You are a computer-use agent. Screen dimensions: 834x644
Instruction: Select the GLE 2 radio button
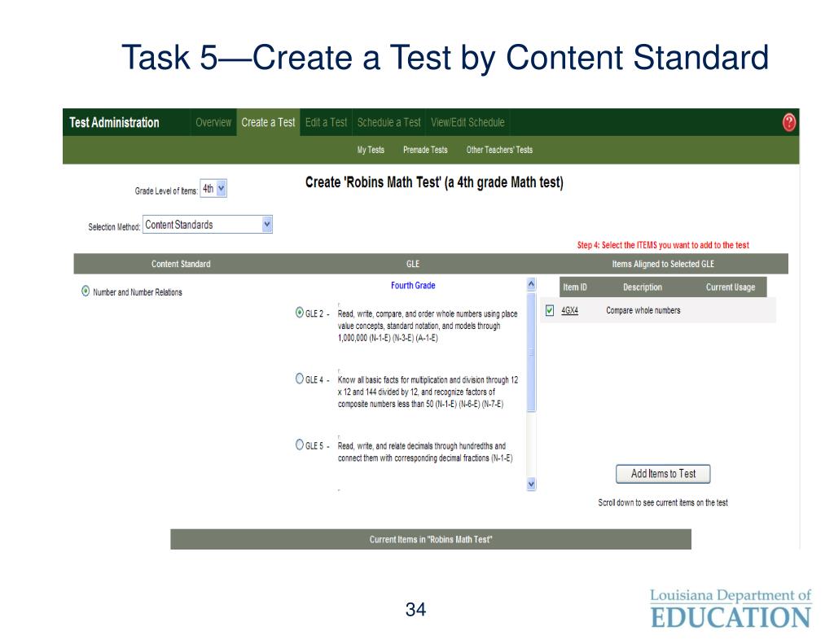pos(300,313)
